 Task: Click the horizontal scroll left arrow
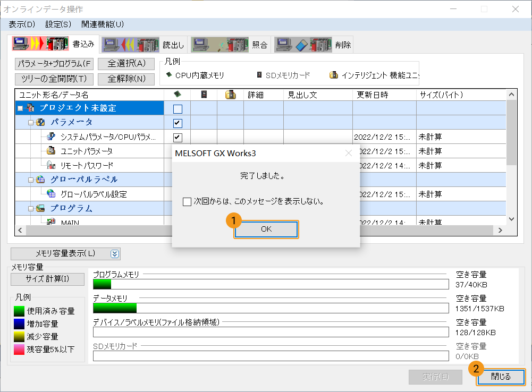coord(20,230)
